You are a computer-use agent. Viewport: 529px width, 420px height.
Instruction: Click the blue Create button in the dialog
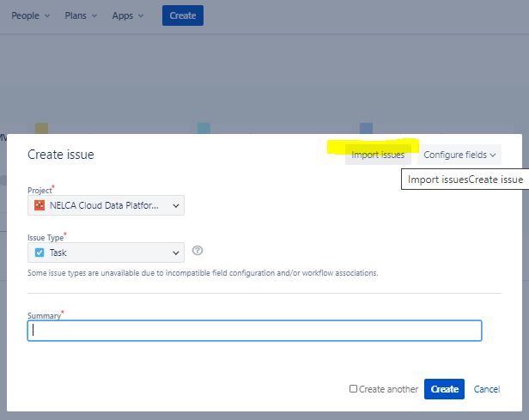point(444,389)
